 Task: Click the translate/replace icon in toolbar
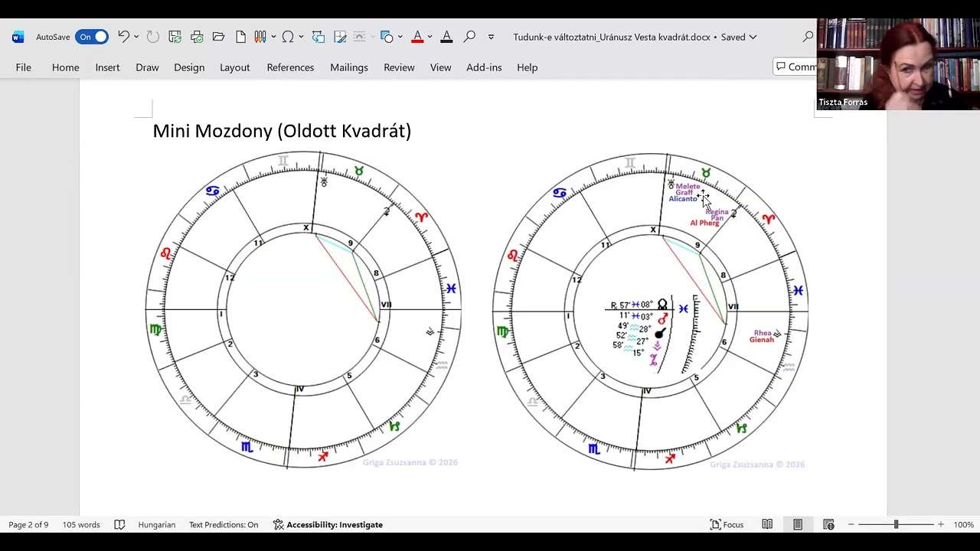pos(318,37)
